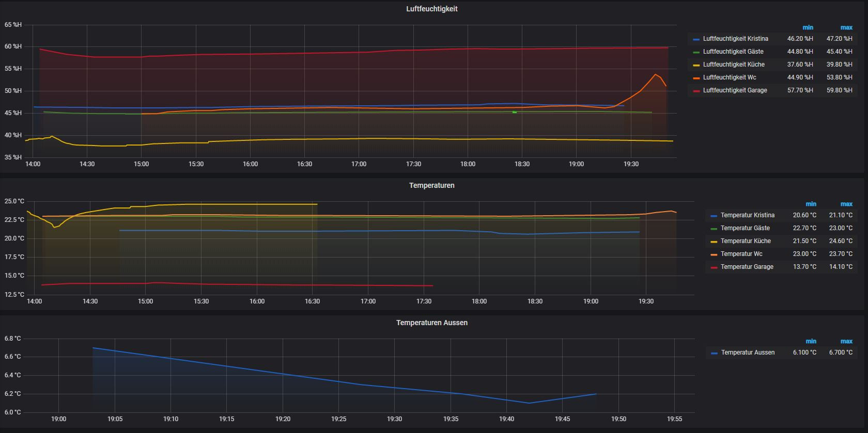Open color picker for Luftfeuchtigkeit Wc orange swatch
868x433 pixels.
coord(696,78)
